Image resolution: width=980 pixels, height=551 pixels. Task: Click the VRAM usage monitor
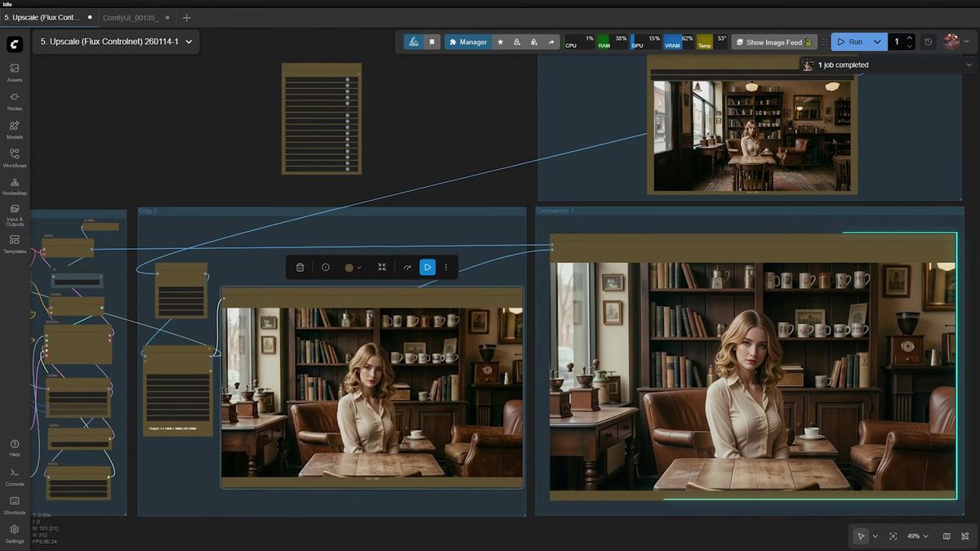pyautogui.click(x=679, y=42)
